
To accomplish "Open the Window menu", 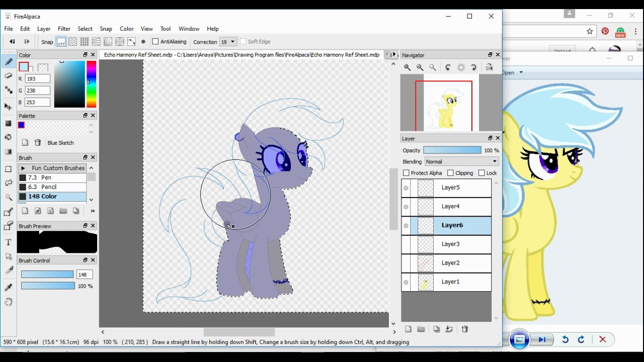I will click(x=189, y=29).
